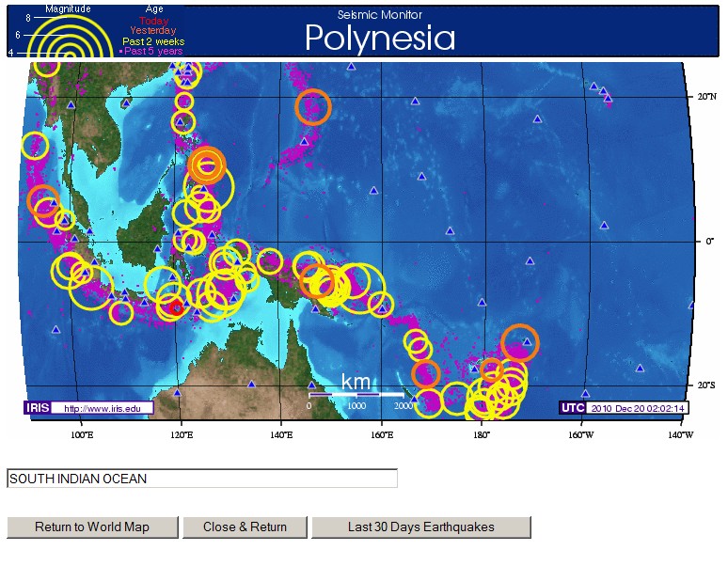728x566 pixels.
Task: Click the IRIS logo label
Action: [37, 408]
